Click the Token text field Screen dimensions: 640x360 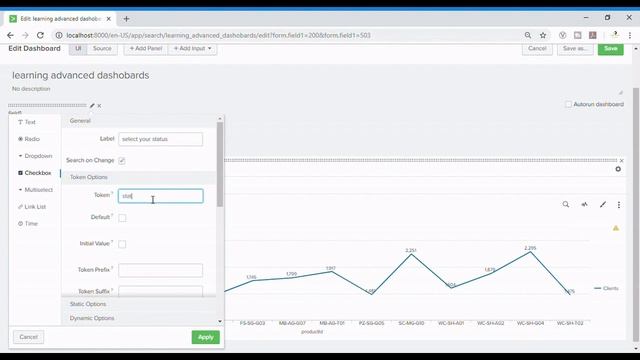tap(160, 196)
